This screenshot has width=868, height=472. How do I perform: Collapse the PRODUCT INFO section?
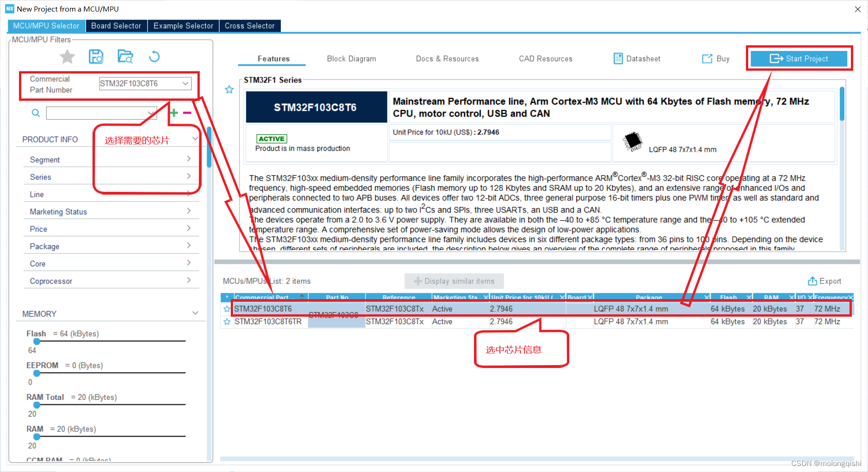[195, 139]
